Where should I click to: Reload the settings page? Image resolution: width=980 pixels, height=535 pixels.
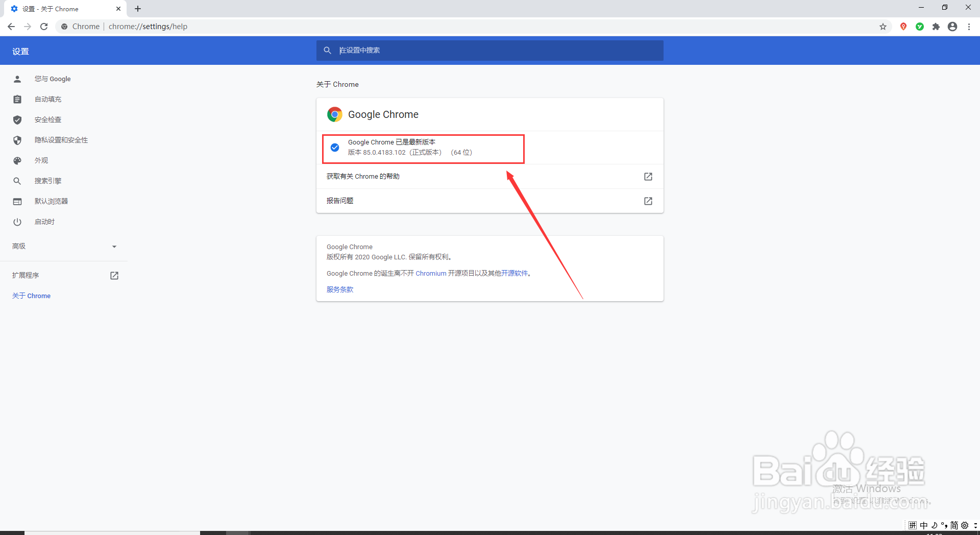click(x=44, y=27)
